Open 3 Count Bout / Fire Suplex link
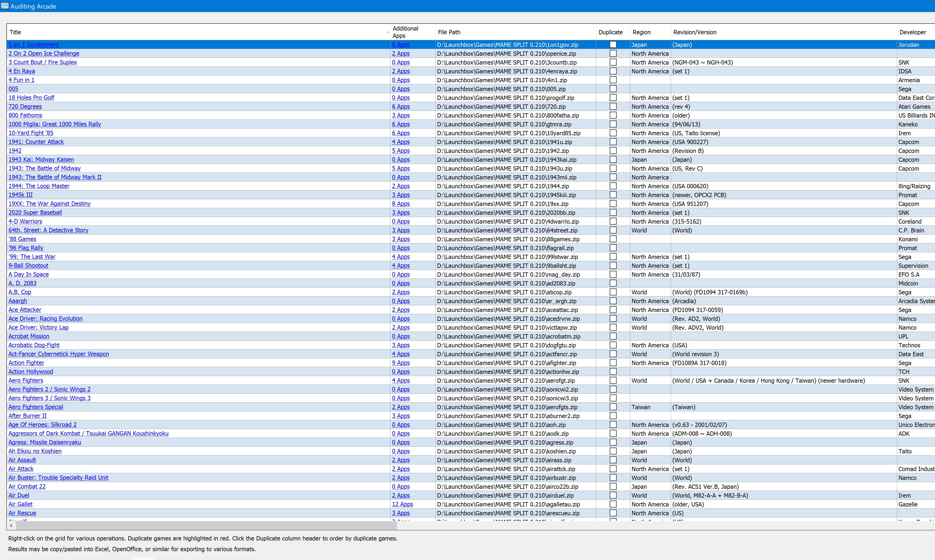 [x=43, y=62]
